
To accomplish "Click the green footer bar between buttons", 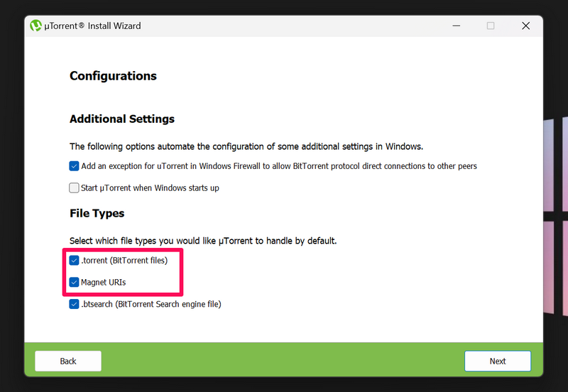I will (284, 361).
